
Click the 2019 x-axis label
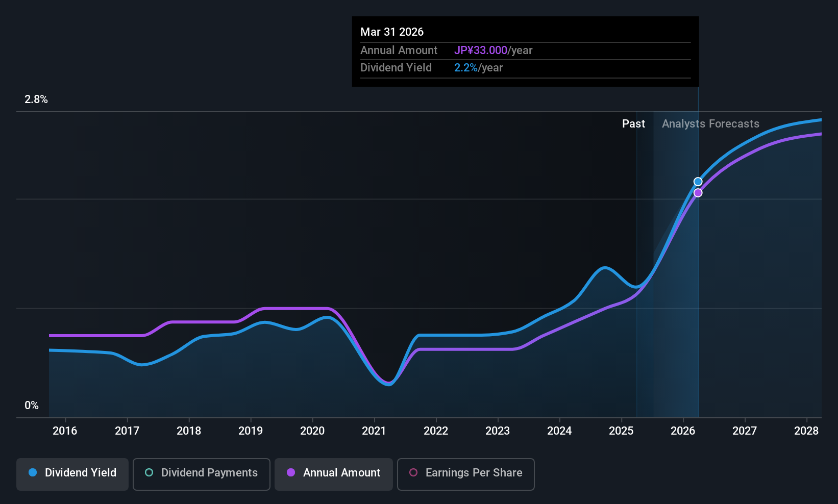pyautogui.click(x=251, y=431)
